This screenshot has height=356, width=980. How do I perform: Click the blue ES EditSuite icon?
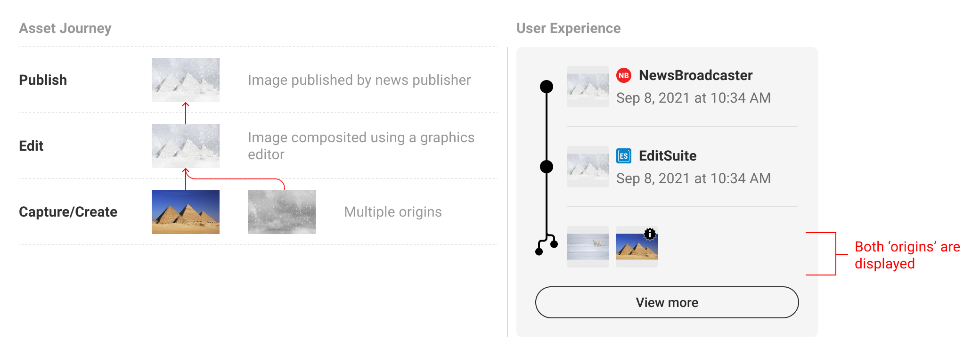[x=624, y=155]
